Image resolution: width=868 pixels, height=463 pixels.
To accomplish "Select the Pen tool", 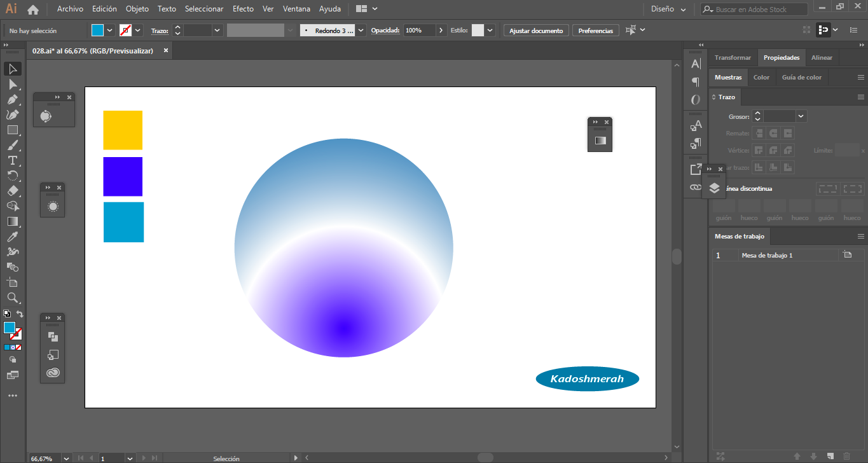I will pyautogui.click(x=13, y=99).
